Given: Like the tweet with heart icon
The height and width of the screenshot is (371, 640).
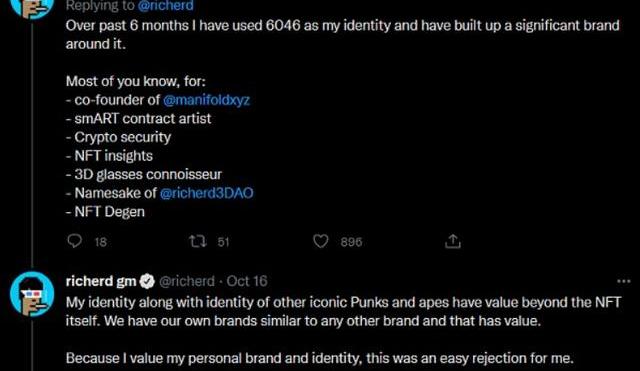Looking at the screenshot, I should [x=320, y=241].
